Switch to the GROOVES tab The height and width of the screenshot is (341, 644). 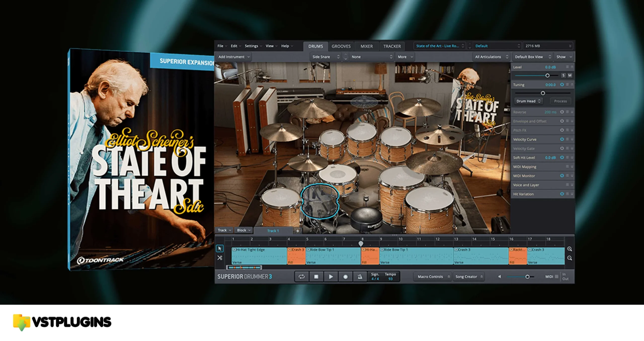341,46
